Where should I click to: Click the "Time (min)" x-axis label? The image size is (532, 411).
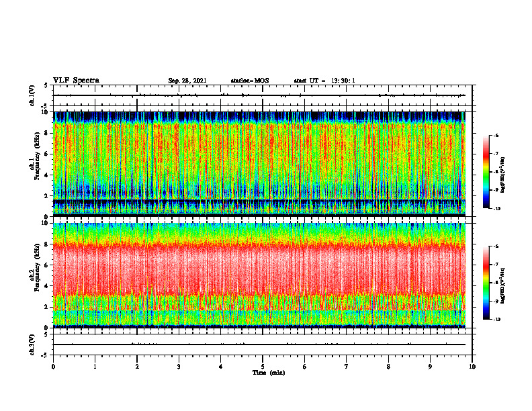[x=269, y=373]
